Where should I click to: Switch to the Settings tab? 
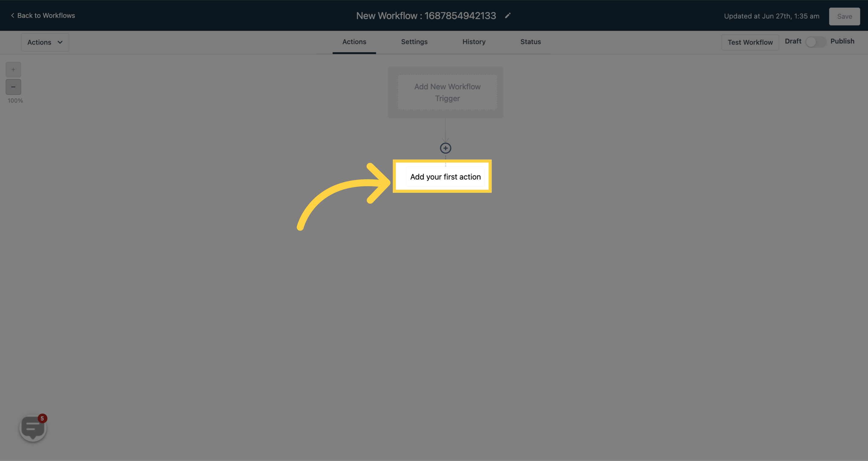(414, 41)
